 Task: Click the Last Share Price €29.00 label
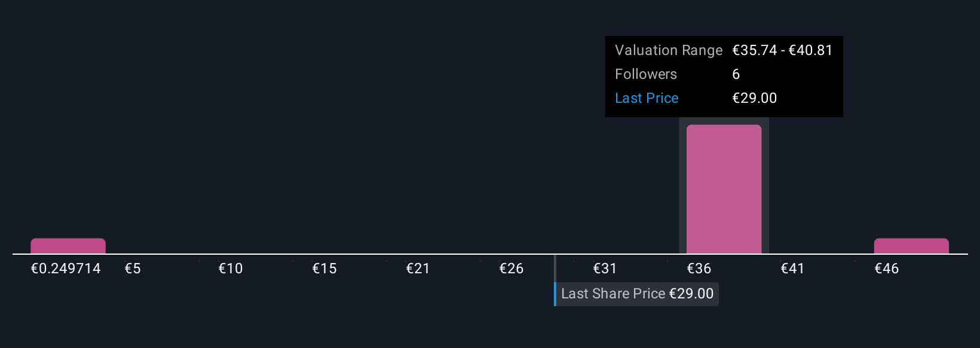[637, 294]
